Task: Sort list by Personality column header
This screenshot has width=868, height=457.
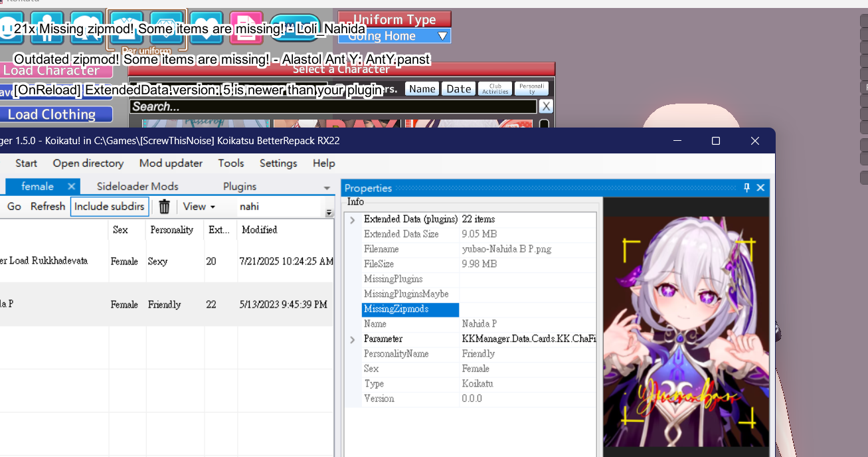Action: pyautogui.click(x=175, y=230)
